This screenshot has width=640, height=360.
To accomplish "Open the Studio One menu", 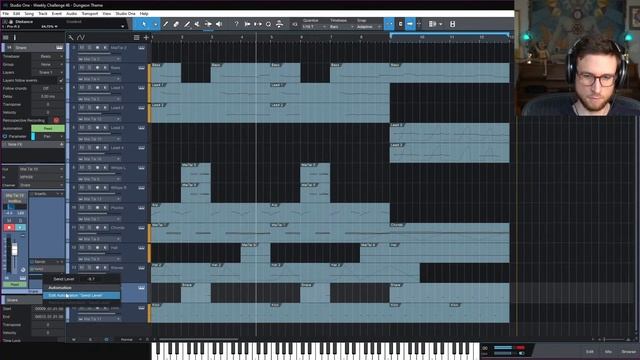I will (x=125, y=14).
